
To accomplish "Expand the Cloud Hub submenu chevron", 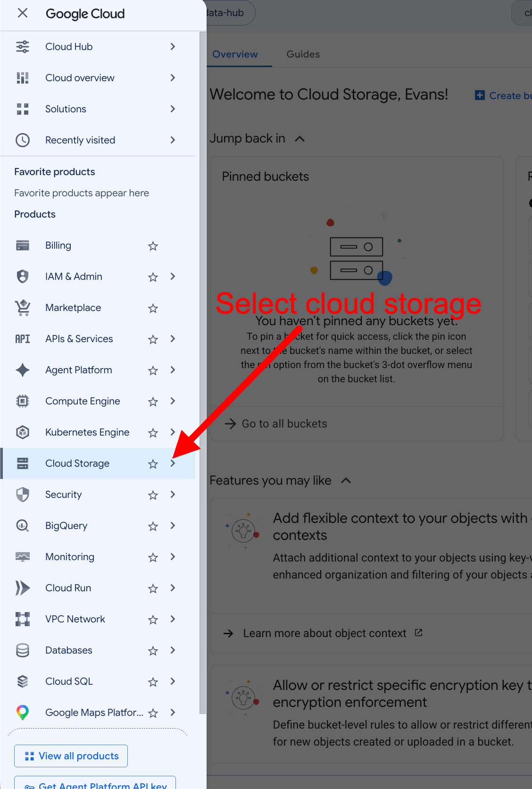I will (x=173, y=47).
